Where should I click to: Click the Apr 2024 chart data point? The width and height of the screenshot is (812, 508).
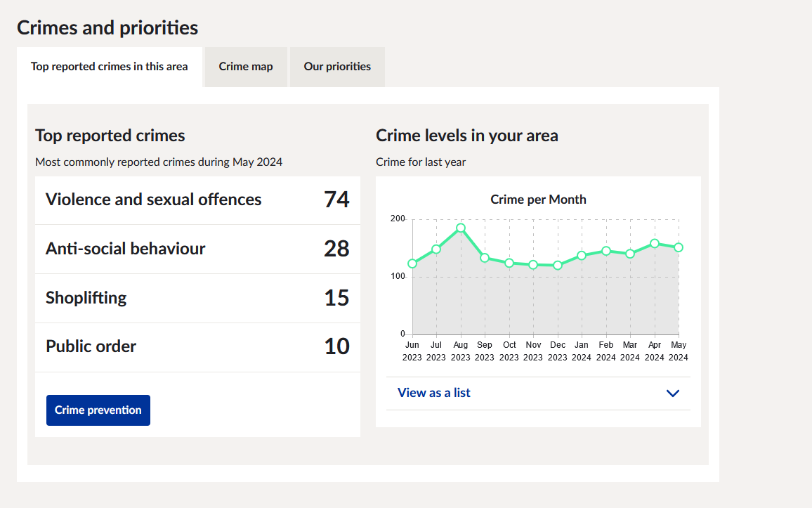pyautogui.click(x=655, y=243)
